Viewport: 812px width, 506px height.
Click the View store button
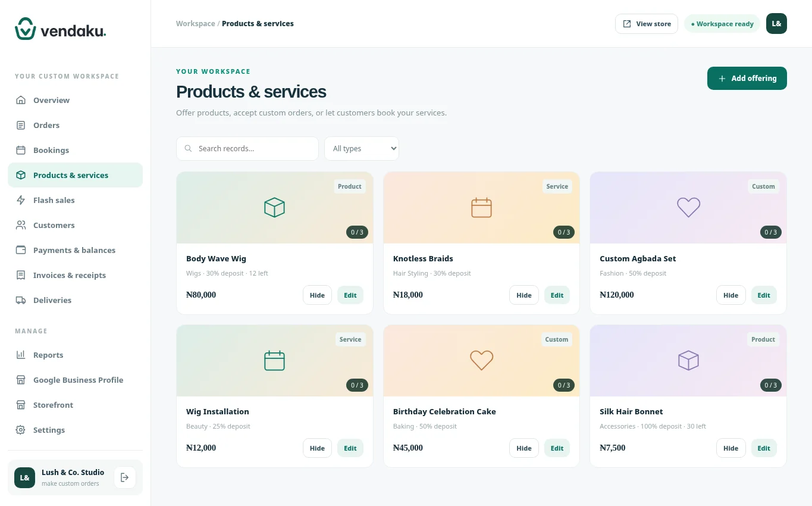click(647, 24)
